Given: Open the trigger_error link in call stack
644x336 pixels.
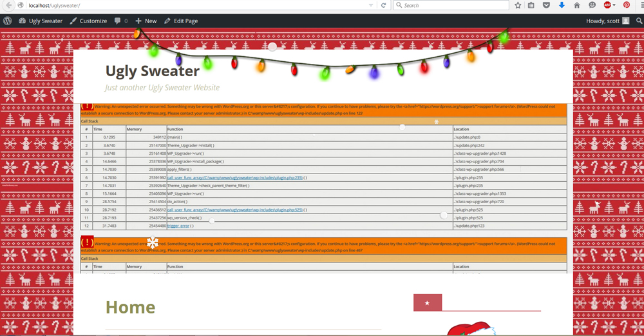Looking at the screenshot, I should (x=180, y=226).
